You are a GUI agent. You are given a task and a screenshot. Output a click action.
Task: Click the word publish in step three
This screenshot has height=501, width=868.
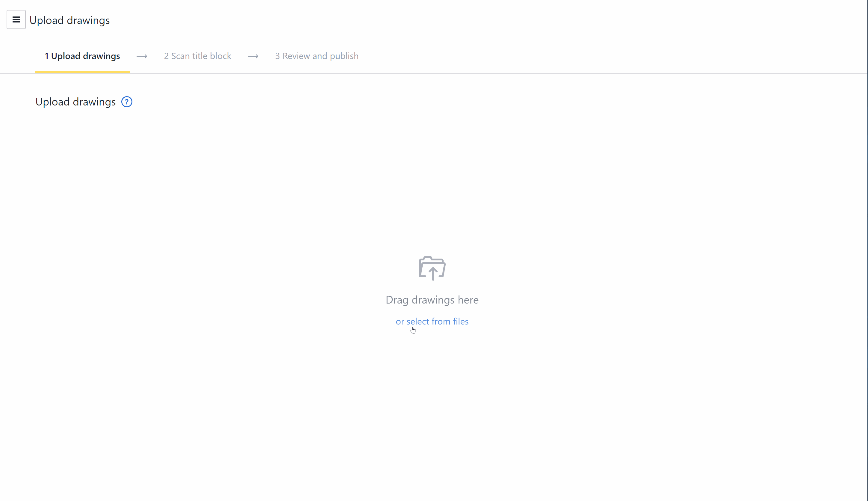(x=344, y=56)
